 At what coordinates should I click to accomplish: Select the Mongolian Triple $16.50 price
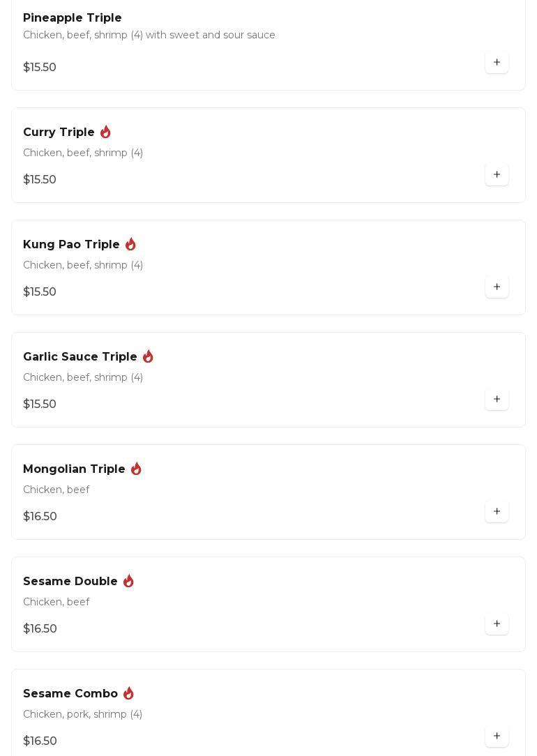[40, 517]
